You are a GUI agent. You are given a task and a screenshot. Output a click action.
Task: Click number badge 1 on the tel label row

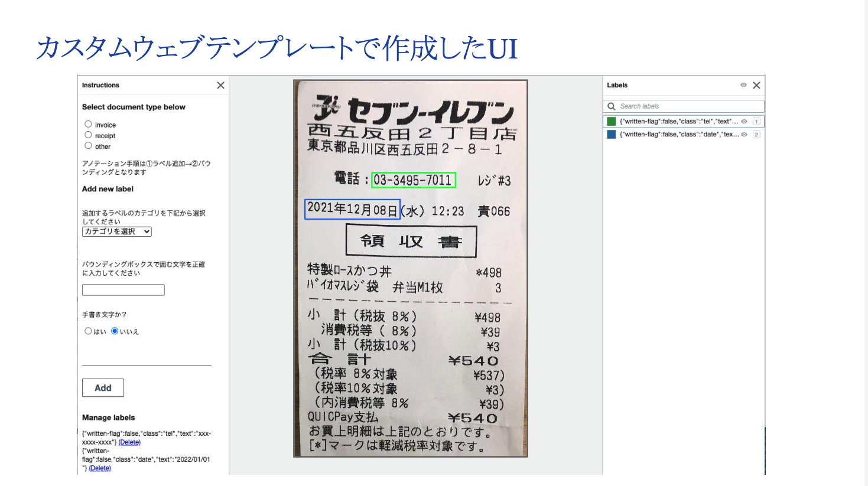tap(756, 122)
